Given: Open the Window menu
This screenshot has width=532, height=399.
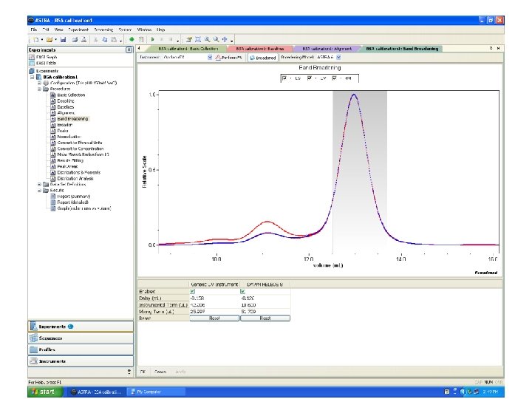Looking at the screenshot, I should click(x=145, y=30).
